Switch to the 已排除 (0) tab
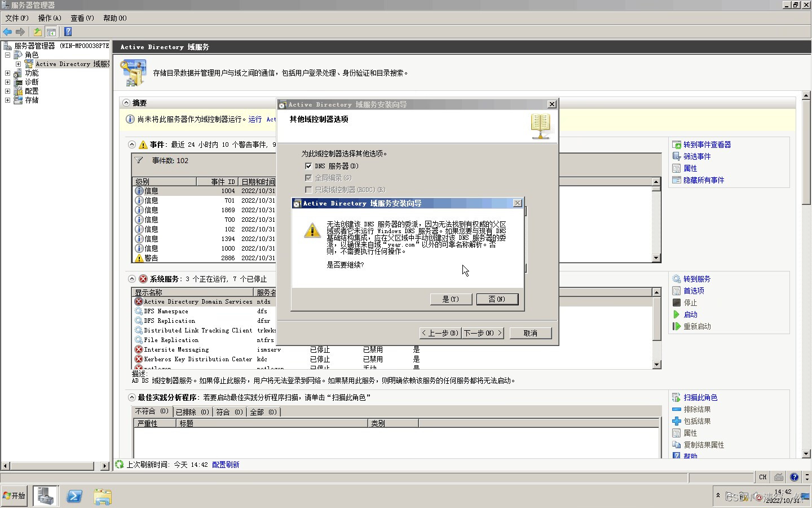 tap(192, 412)
